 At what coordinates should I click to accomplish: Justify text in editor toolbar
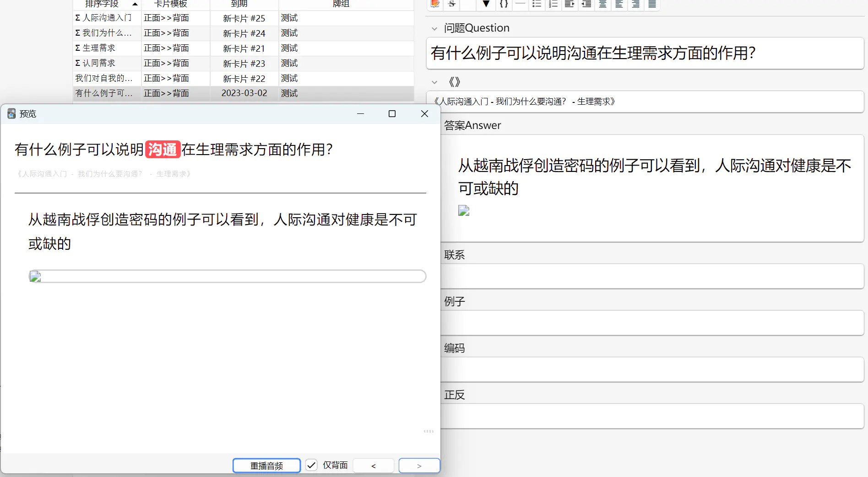[x=652, y=4]
